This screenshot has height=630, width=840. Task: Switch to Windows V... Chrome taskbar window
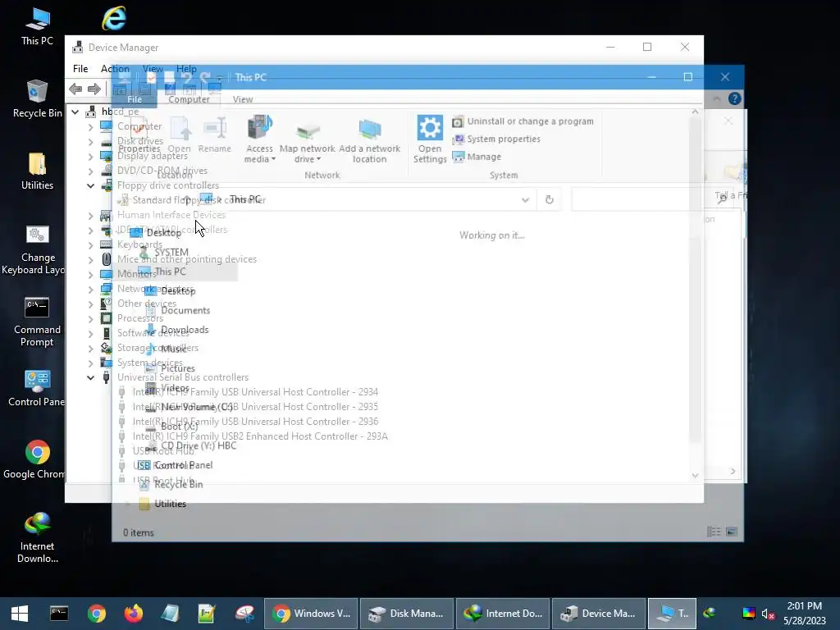click(x=311, y=614)
